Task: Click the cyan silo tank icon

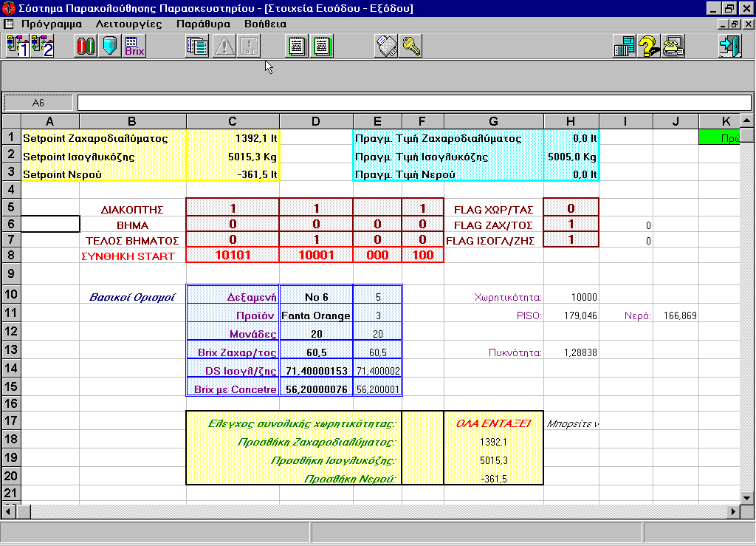Action: click(110, 47)
